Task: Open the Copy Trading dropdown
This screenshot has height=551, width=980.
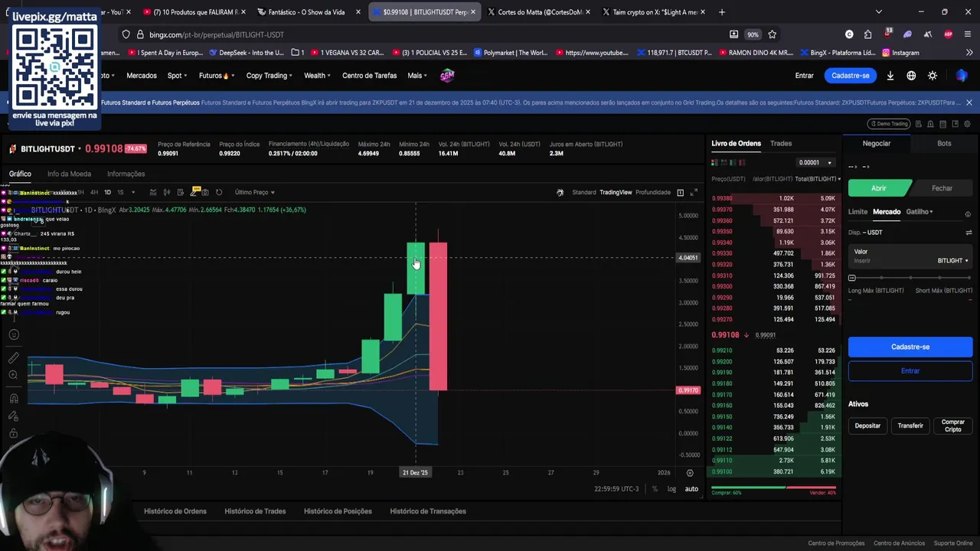Action: pyautogui.click(x=269, y=76)
